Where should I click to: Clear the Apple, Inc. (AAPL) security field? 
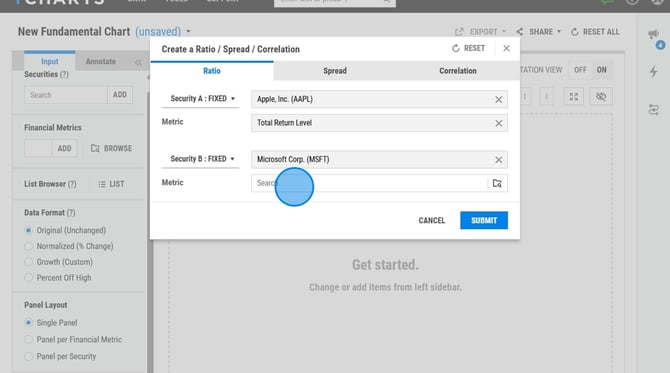498,100
